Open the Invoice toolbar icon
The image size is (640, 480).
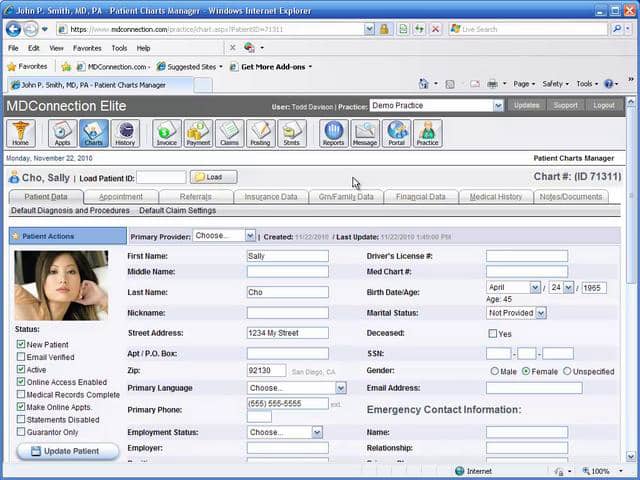click(x=167, y=133)
